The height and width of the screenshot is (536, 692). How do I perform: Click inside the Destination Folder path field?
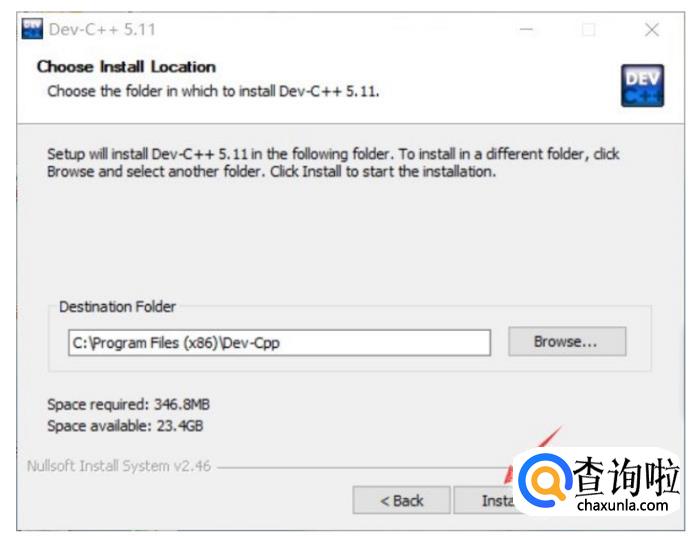279,342
